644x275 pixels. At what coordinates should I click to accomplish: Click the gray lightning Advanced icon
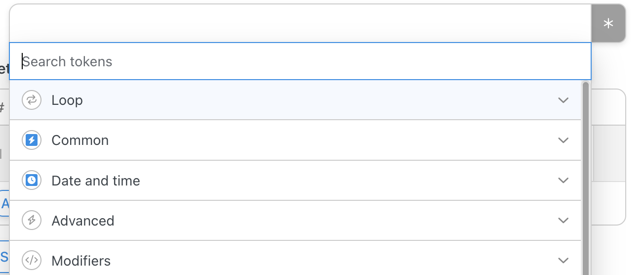coord(32,221)
